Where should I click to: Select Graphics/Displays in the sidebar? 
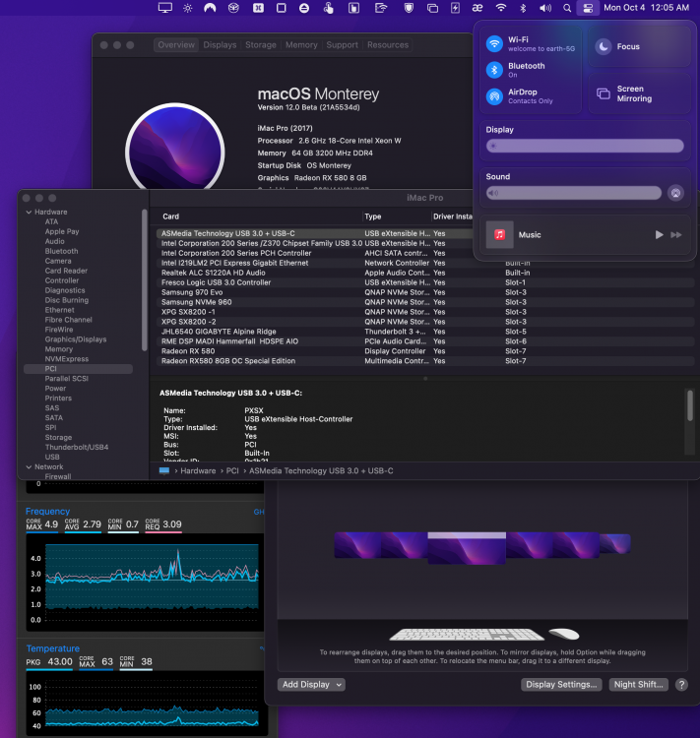pyautogui.click(x=76, y=339)
